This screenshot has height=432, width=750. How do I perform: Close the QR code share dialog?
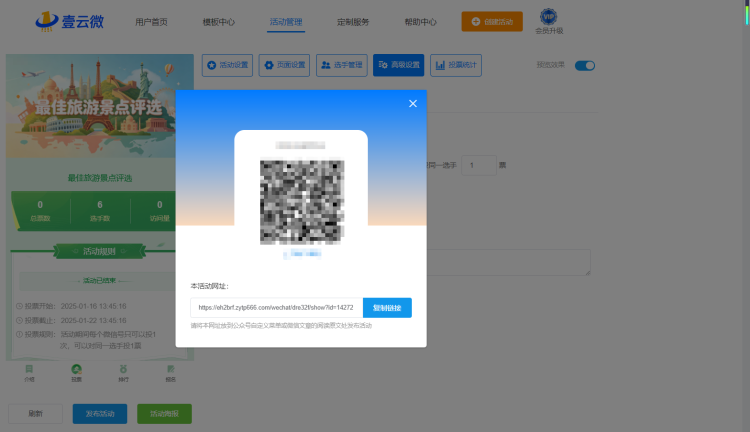click(413, 103)
